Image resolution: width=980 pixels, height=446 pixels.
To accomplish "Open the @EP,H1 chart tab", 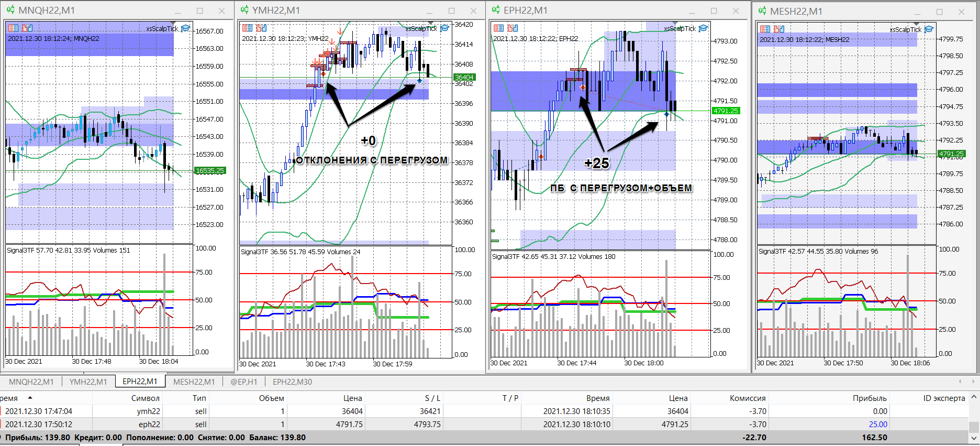I will click(x=244, y=382).
